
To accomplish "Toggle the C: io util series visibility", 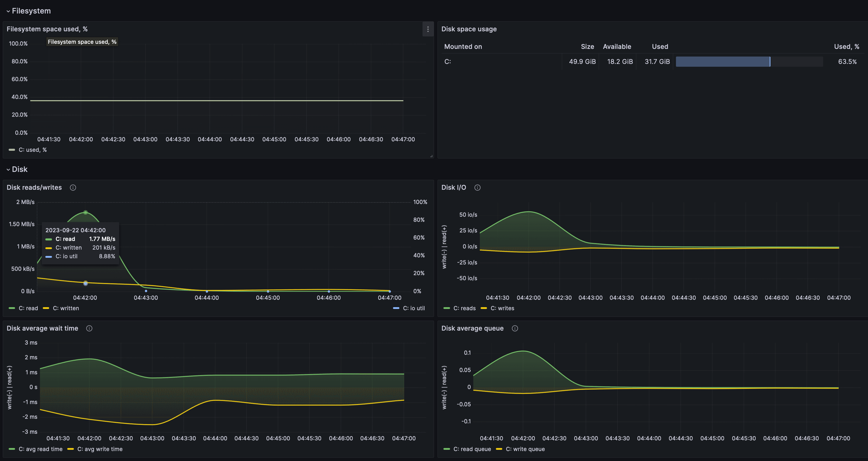I will point(413,308).
